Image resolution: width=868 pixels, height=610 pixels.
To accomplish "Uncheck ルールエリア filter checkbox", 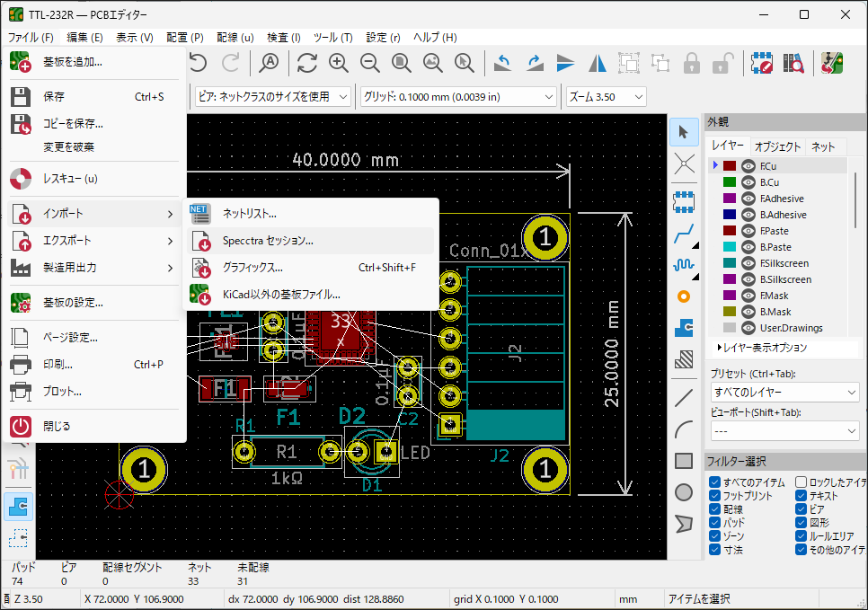I will coord(801,535).
